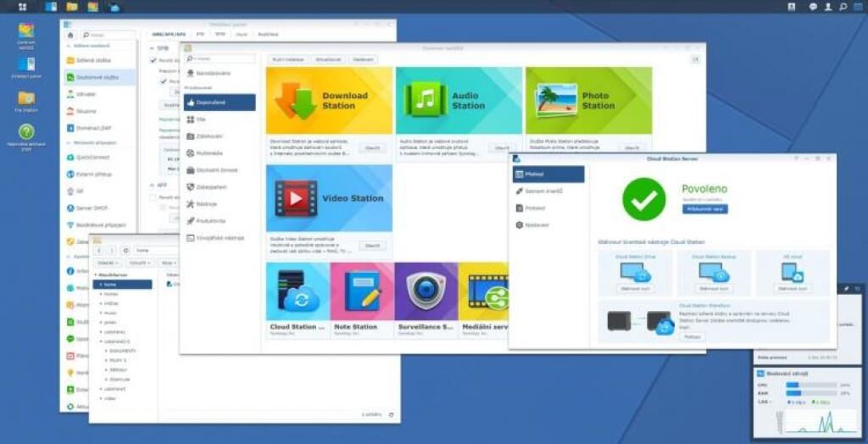Switch to rsync tab in Control Panel
The image size is (868, 444).
(242, 35)
